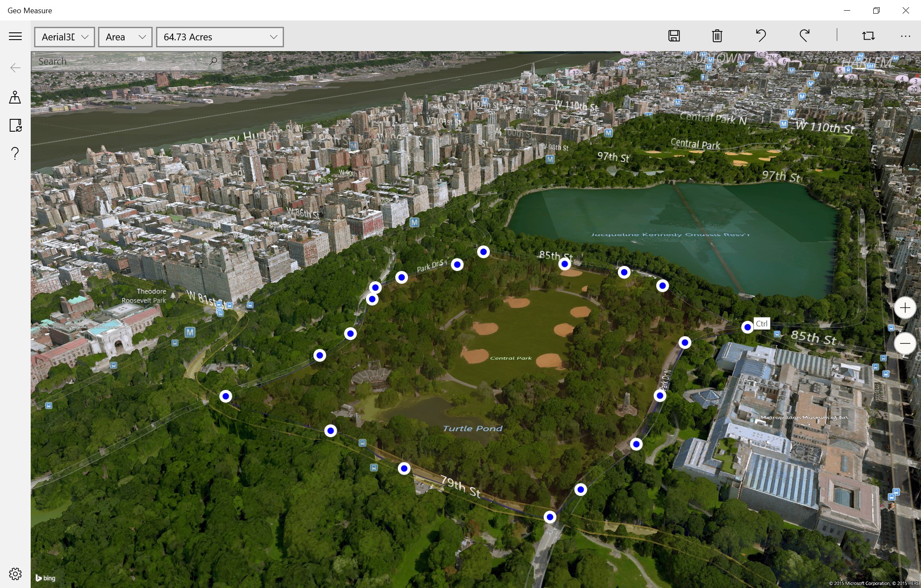The width and height of the screenshot is (921, 588).
Task: Open the hamburger navigation menu
Action: coord(15,36)
